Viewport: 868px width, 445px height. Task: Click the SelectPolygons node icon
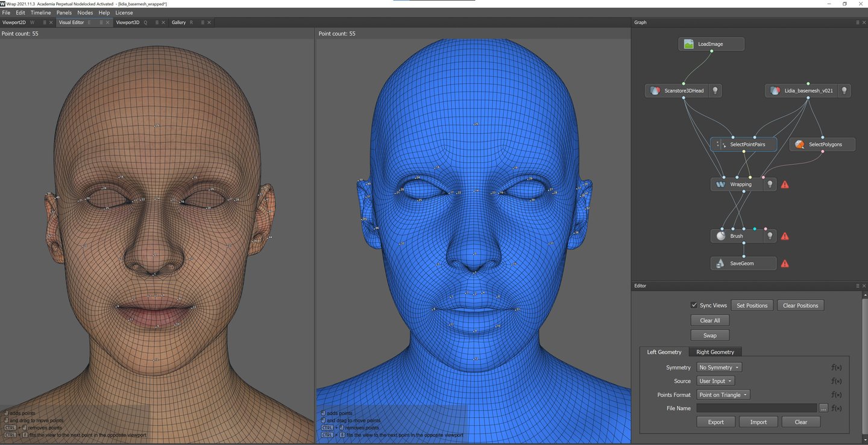click(799, 145)
